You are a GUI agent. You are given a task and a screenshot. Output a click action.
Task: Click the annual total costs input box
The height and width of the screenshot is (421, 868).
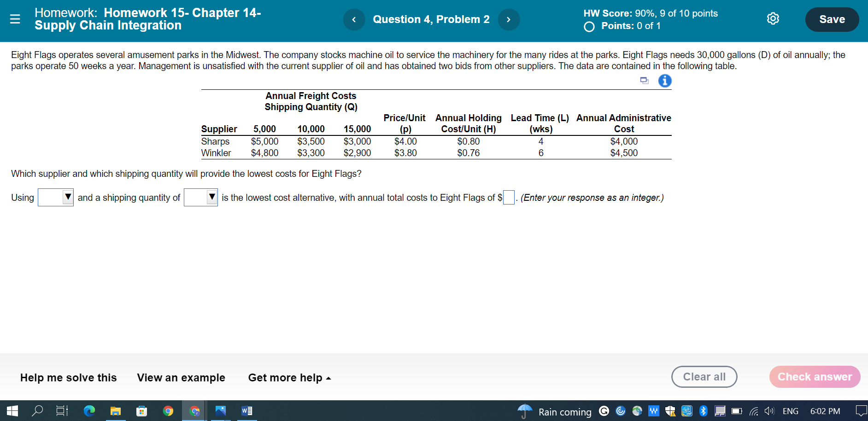pos(509,198)
